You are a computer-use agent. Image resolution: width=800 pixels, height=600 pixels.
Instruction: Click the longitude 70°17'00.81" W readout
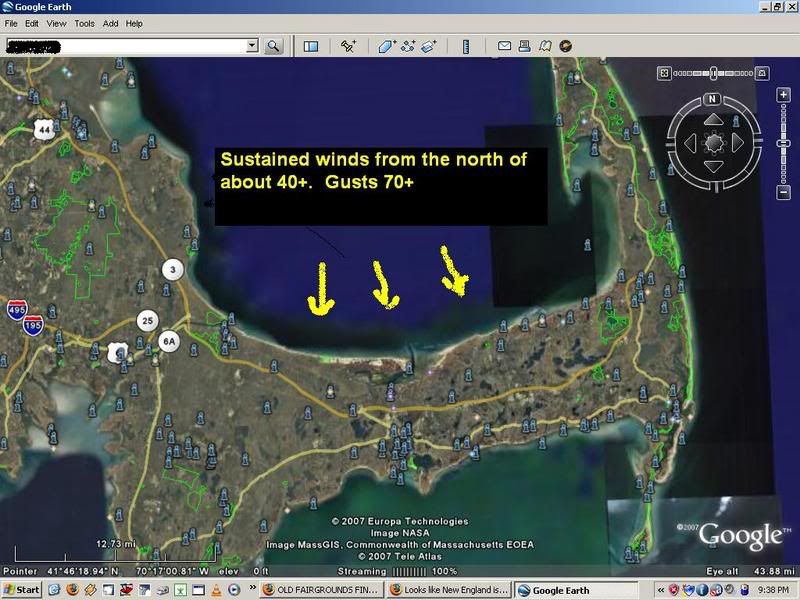click(172, 571)
